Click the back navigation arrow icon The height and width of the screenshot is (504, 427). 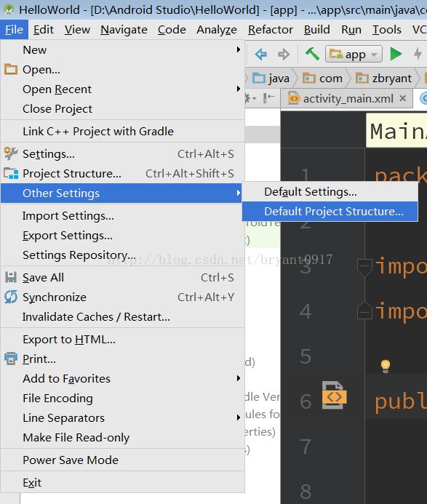click(260, 54)
